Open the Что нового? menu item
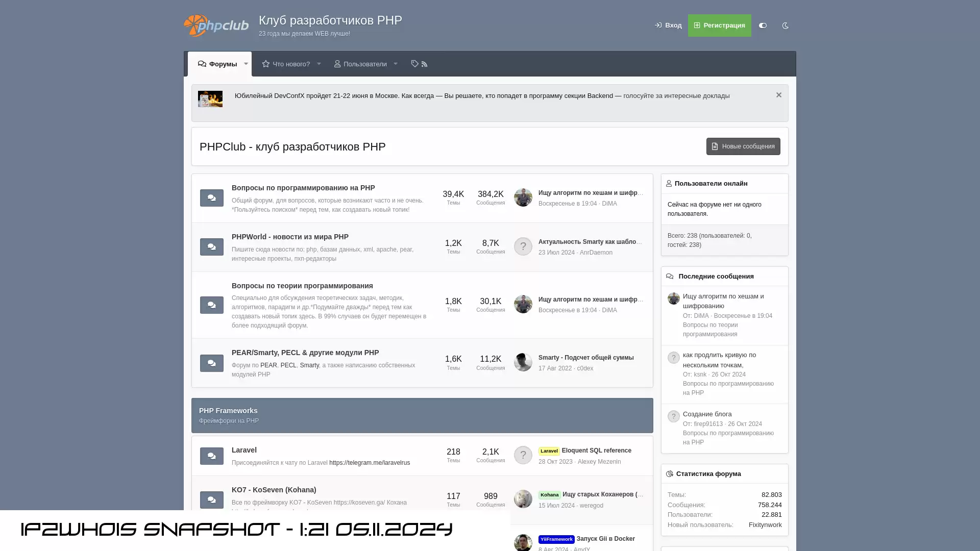The image size is (980, 551). click(x=286, y=64)
